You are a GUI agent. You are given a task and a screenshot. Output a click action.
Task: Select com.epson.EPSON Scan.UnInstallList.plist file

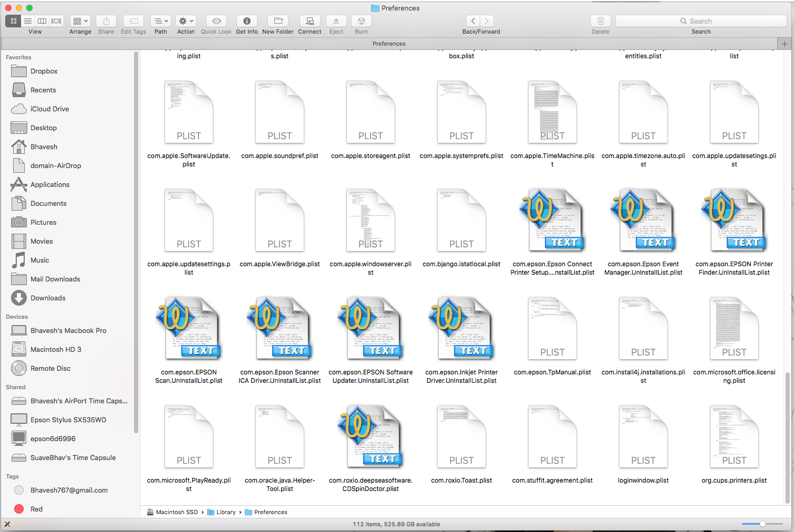(x=189, y=329)
